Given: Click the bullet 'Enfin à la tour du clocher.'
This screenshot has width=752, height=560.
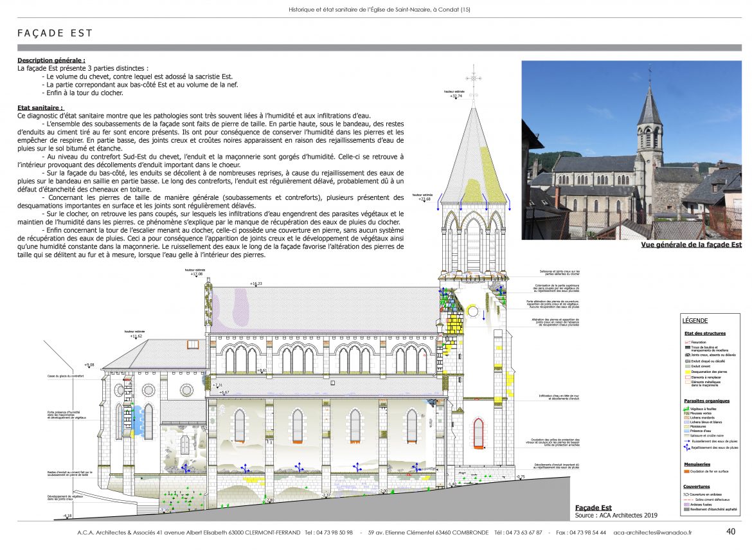Looking at the screenshot, I should 82,93.
